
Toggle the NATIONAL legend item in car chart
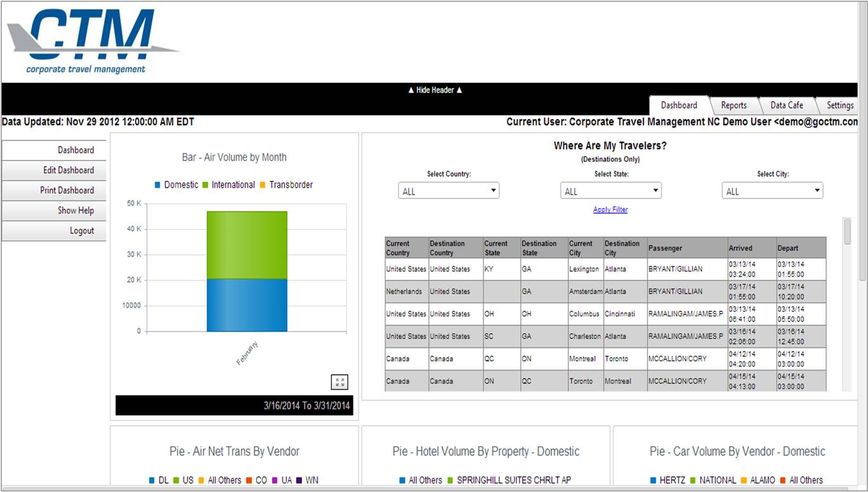(712, 481)
